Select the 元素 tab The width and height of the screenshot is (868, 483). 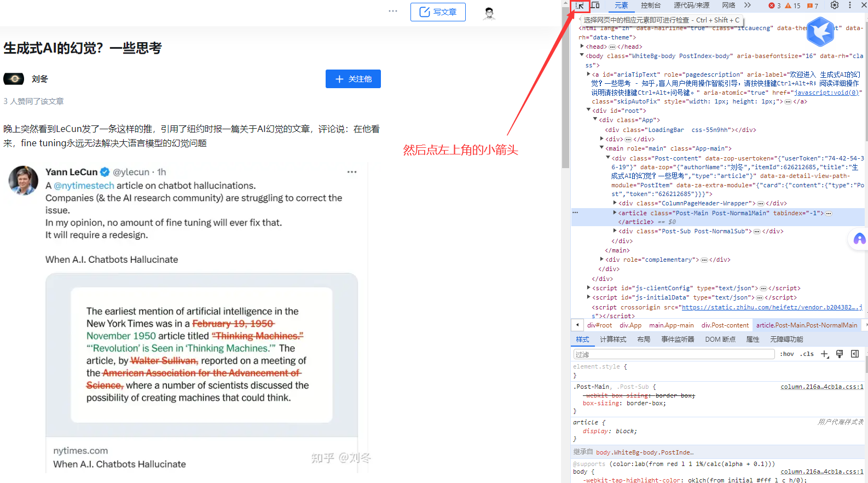click(621, 5)
